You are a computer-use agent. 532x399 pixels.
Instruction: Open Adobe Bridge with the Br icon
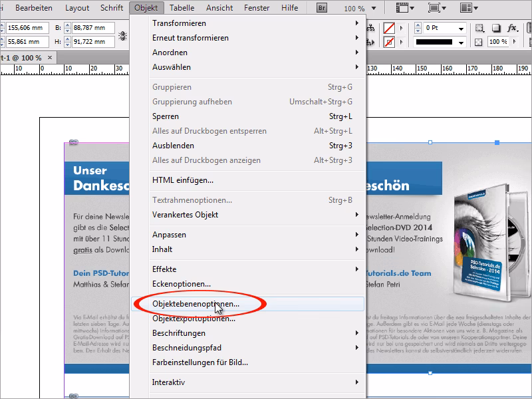point(323,8)
